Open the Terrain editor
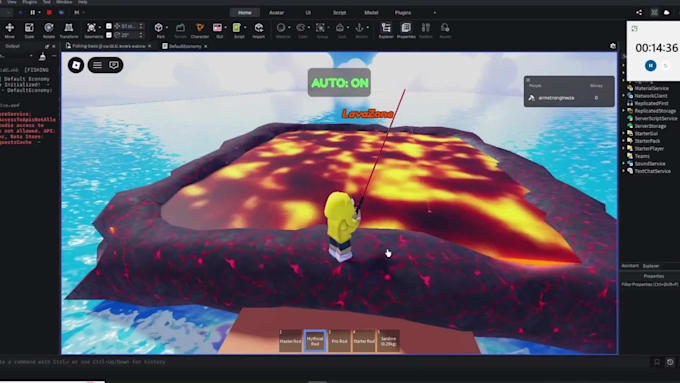Image resolution: width=680 pixels, height=383 pixels. (180, 29)
